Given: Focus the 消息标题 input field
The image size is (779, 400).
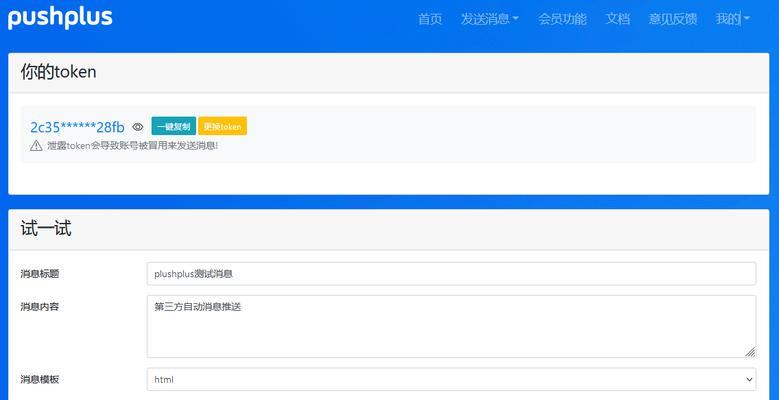Looking at the screenshot, I should [x=451, y=274].
